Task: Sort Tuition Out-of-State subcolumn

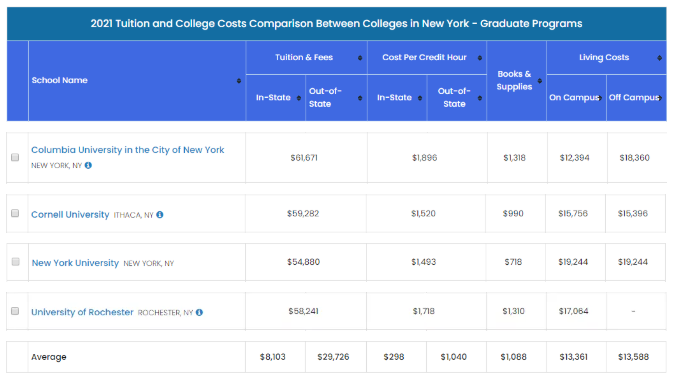Action: tap(360, 98)
